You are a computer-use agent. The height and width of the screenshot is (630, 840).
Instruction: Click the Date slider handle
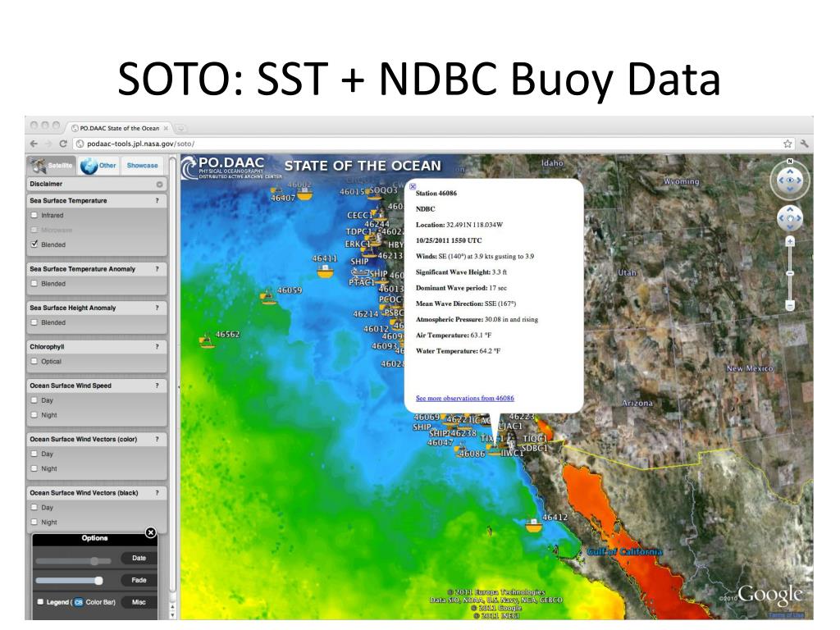[94, 561]
